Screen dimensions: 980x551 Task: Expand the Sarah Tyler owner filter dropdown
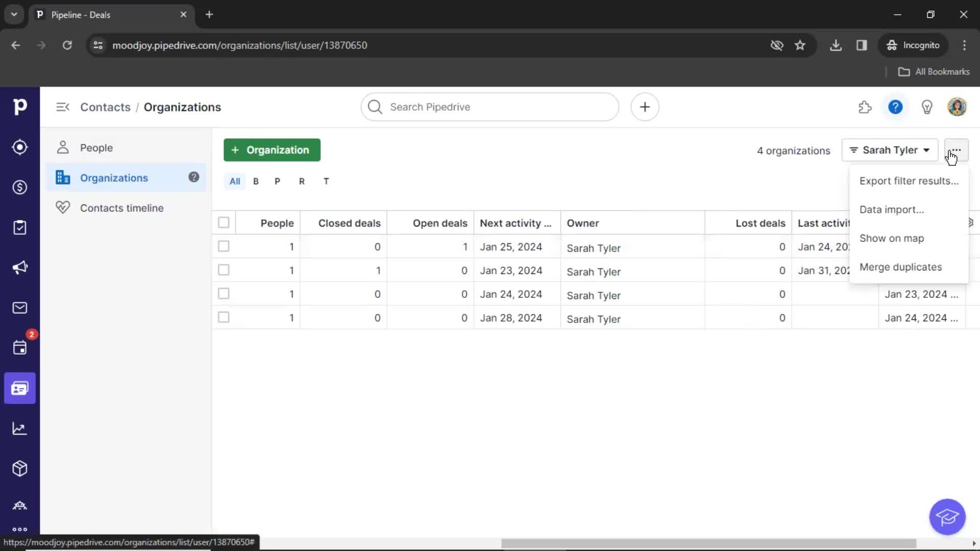[889, 149]
